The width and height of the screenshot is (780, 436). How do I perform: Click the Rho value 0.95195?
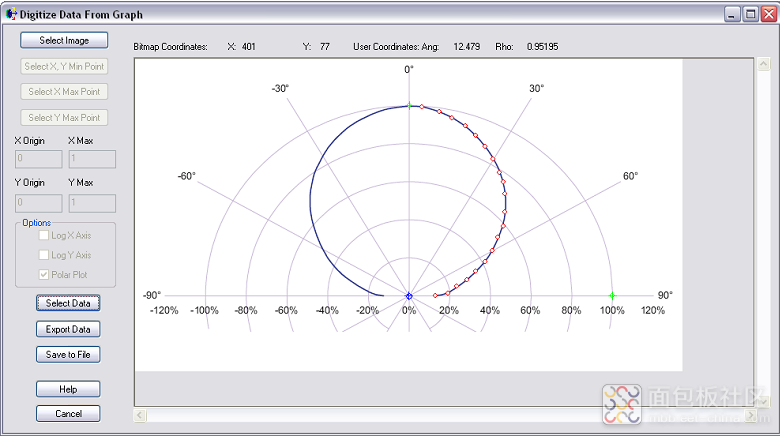point(542,47)
